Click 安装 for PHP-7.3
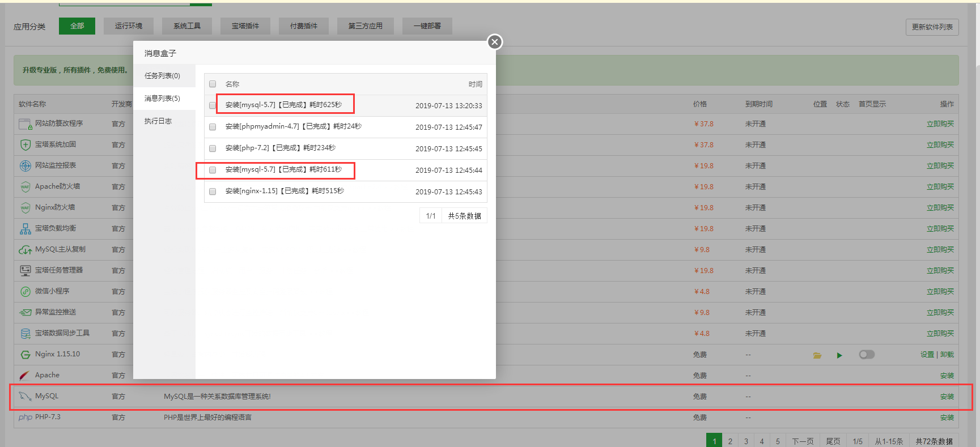Screen dimensions: 980x447 [947, 418]
